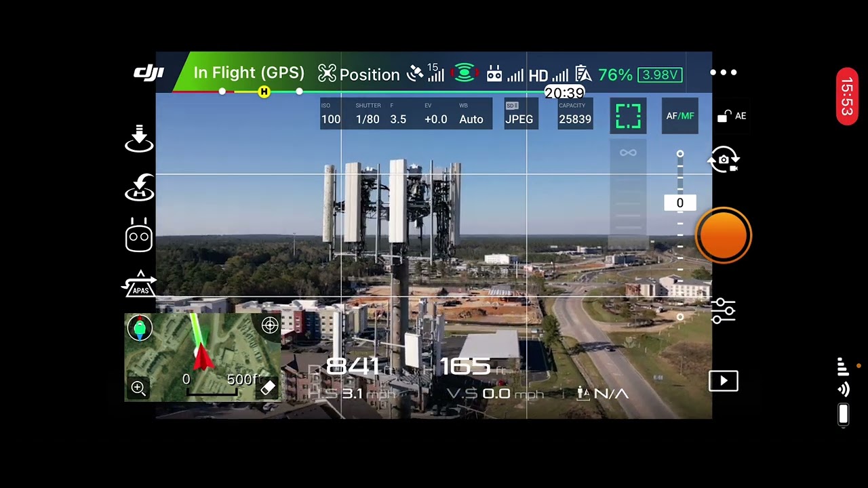The width and height of the screenshot is (868, 488).
Task: Open camera parameter settings sliders icon
Action: click(x=724, y=310)
